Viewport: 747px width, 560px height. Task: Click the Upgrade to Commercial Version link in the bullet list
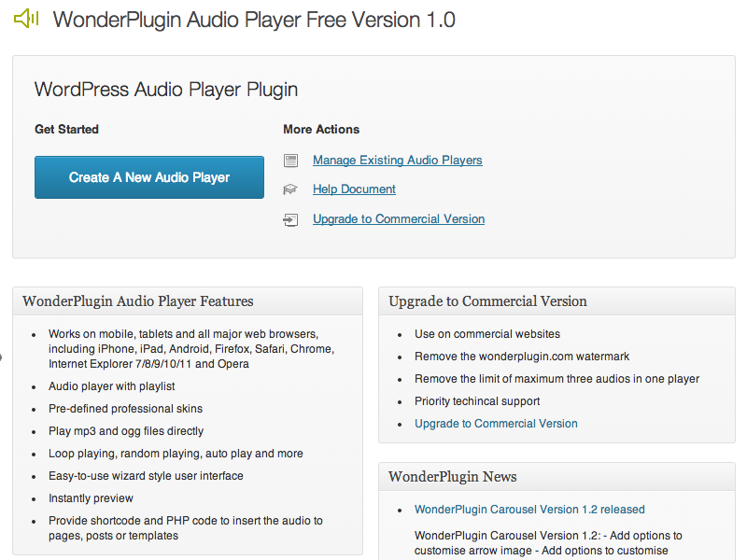coord(496,424)
